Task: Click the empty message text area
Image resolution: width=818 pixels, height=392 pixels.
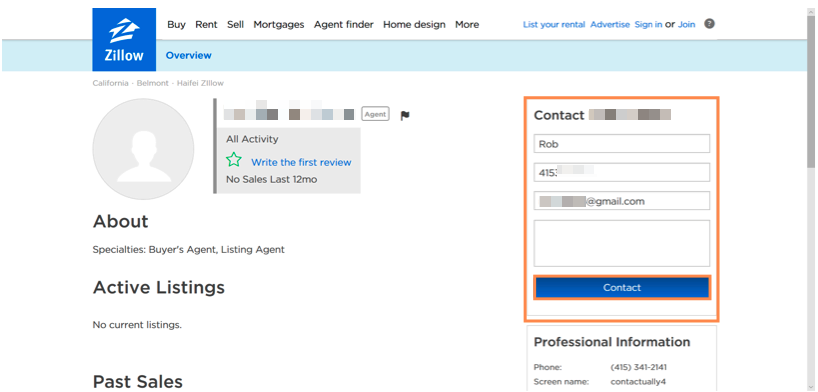Action: pos(622,243)
